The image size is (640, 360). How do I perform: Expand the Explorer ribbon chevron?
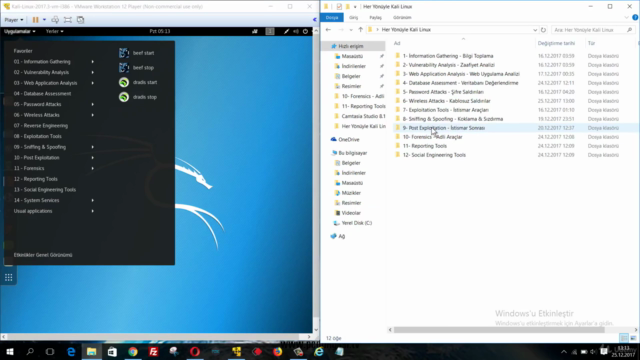pos(627,18)
